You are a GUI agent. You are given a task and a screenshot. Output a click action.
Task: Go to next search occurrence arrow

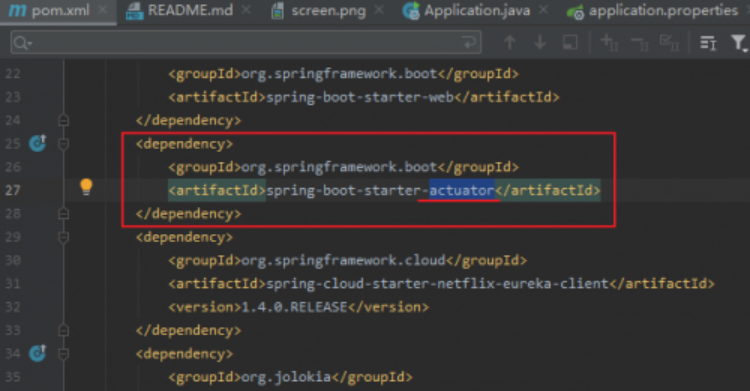tap(540, 43)
